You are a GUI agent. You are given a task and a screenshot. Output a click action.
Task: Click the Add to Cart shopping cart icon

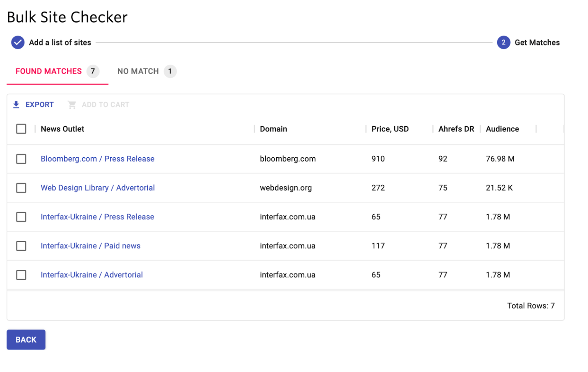pyautogui.click(x=72, y=105)
